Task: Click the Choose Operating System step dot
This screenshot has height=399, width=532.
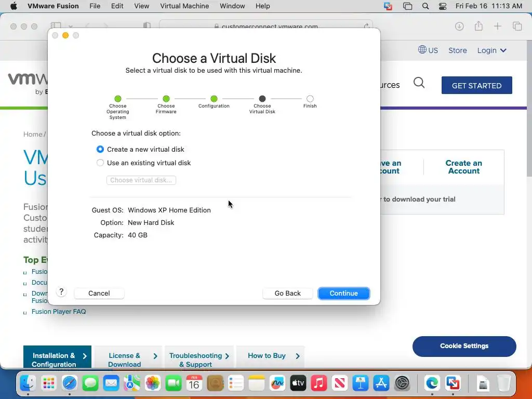Action: tap(118, 99)
